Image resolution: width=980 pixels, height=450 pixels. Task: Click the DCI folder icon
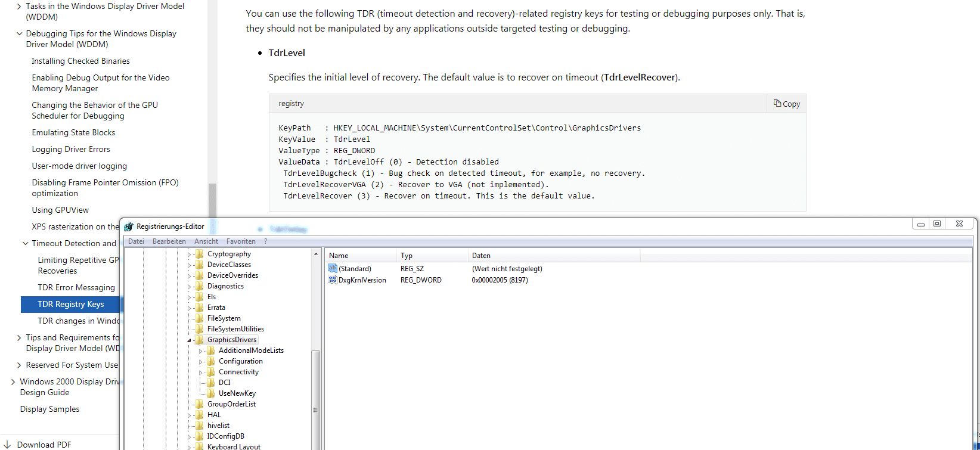click(x=211, y=383)
